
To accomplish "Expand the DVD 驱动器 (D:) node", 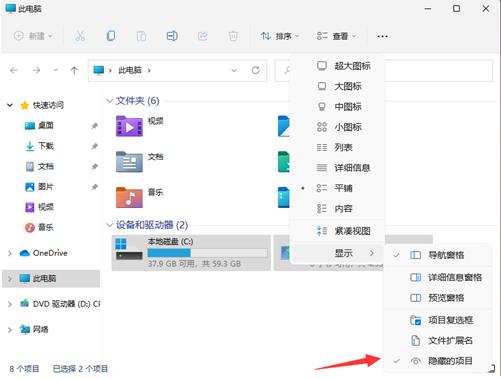I will (x=10, y=304).
